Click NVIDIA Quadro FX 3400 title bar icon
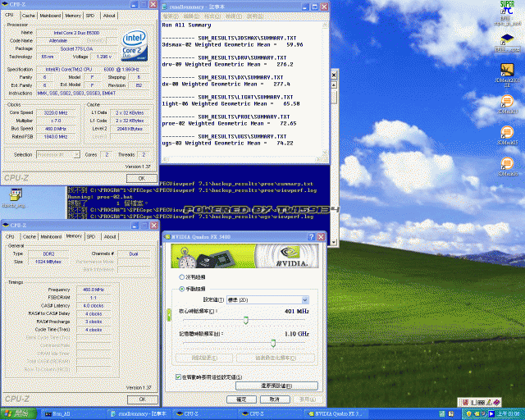The image size is (525, 420). [167, 237]
